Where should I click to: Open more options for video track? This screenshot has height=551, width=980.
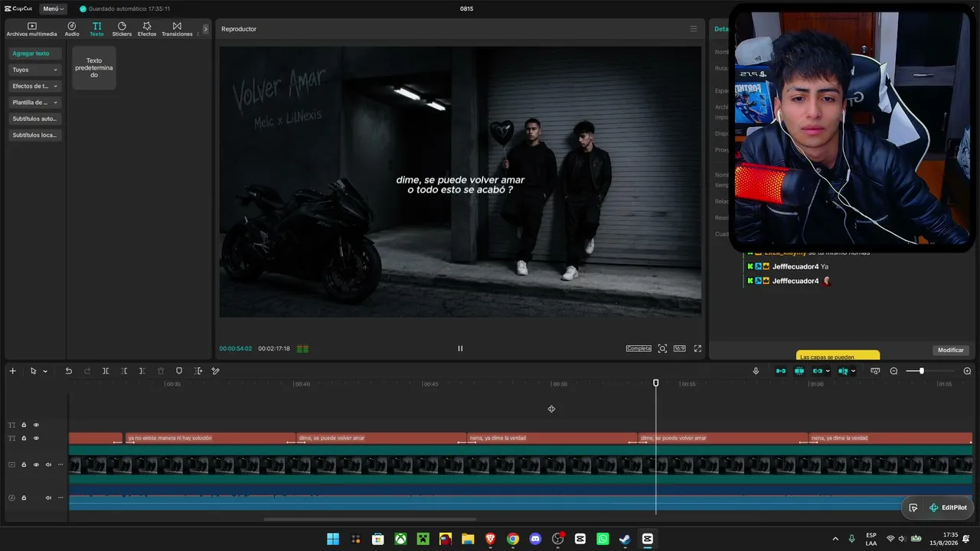coord(60,465)
